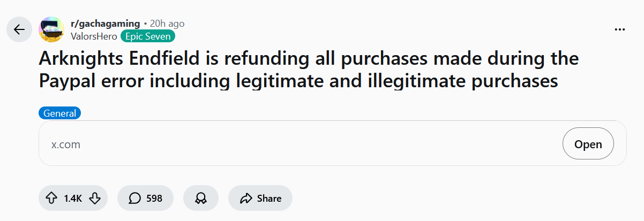Image resolution: width=644 pixels, height=221 pixels.
Task: Click the Share label text
Action: [x=269, y=198]
